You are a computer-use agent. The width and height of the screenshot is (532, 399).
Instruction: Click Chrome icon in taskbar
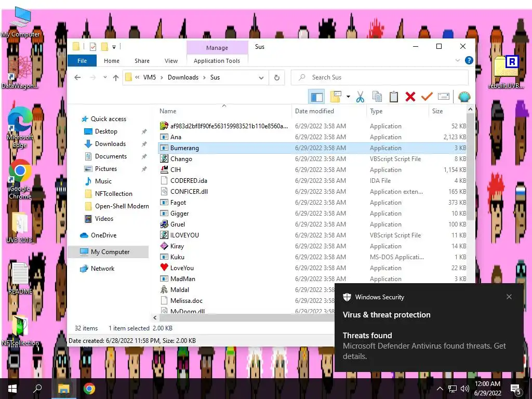[89, 389]
